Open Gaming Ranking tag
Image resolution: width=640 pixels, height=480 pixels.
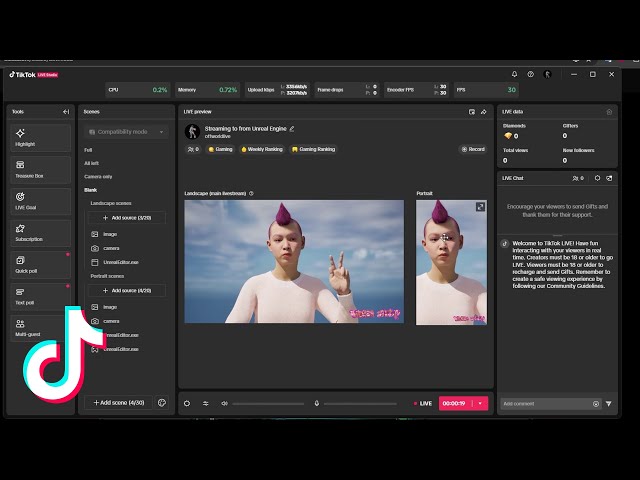click(x=313, y=149)
